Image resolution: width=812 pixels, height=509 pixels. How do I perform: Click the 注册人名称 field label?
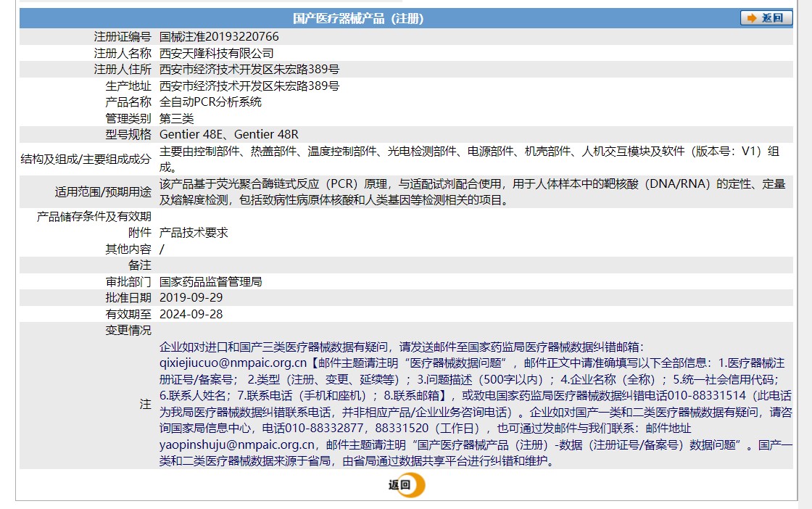pyautogui.click(x=123, y=54)
